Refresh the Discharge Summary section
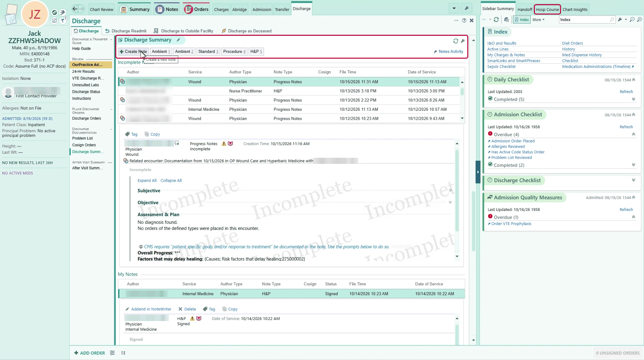Screen dimensions: 644x360 456,41
